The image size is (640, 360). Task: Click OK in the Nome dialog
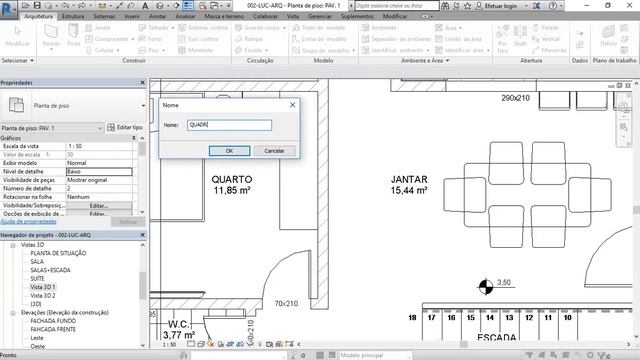229,151
